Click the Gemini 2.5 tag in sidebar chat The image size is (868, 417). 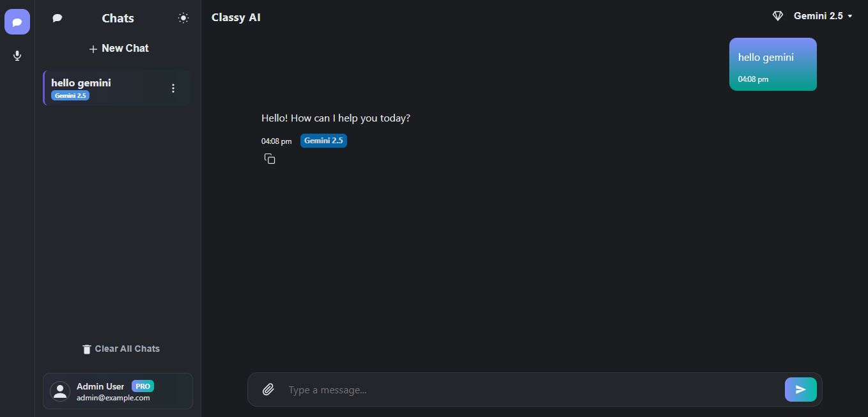coord(70,96)
